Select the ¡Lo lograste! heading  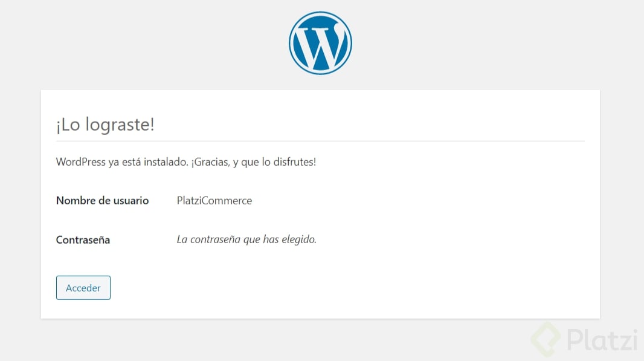105,124
